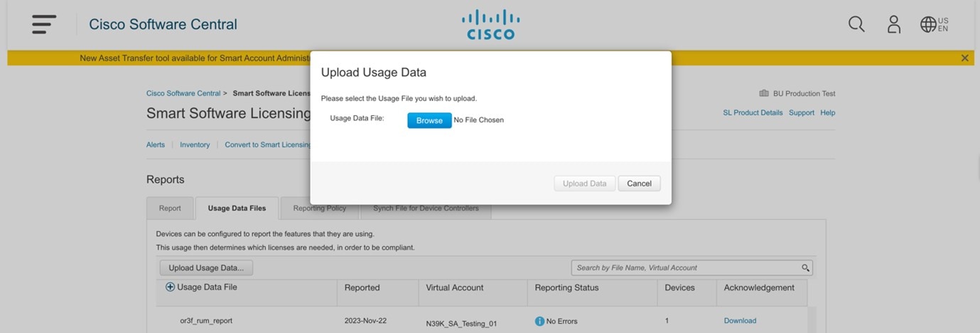Click the Upload Data button
Image resolution: width=980 pixels, height=333 pixels.
pyautogui.click(x=584, y=184)
